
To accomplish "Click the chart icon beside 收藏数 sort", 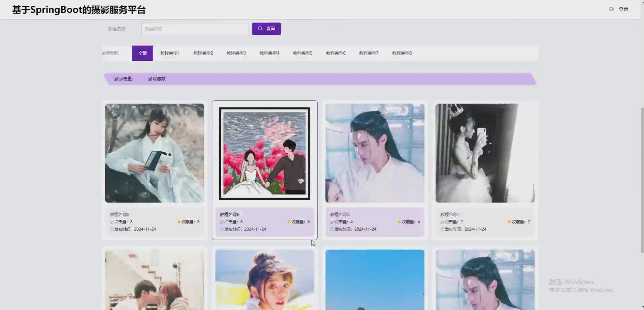I will [x=150, y=79].
